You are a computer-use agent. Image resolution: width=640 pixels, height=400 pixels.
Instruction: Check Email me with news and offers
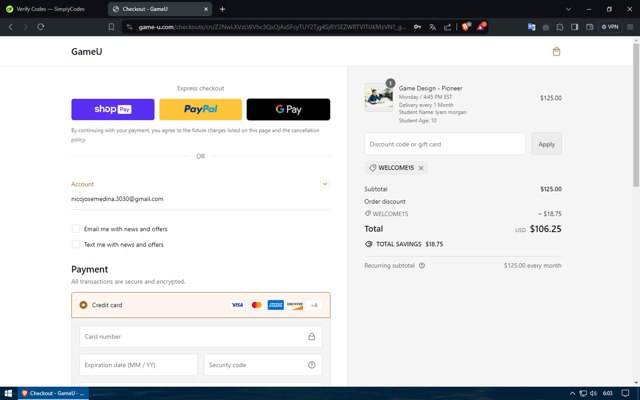pos(76,229)
